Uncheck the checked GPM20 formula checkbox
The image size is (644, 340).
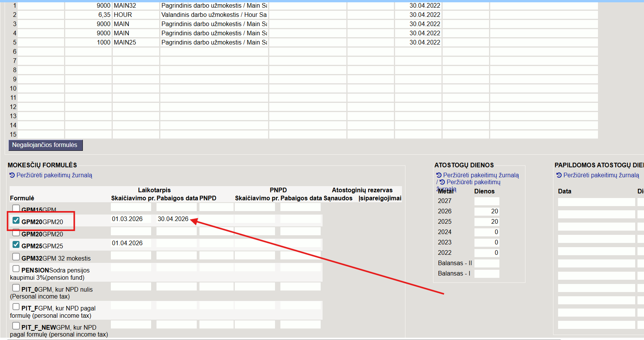click(16, 220)
